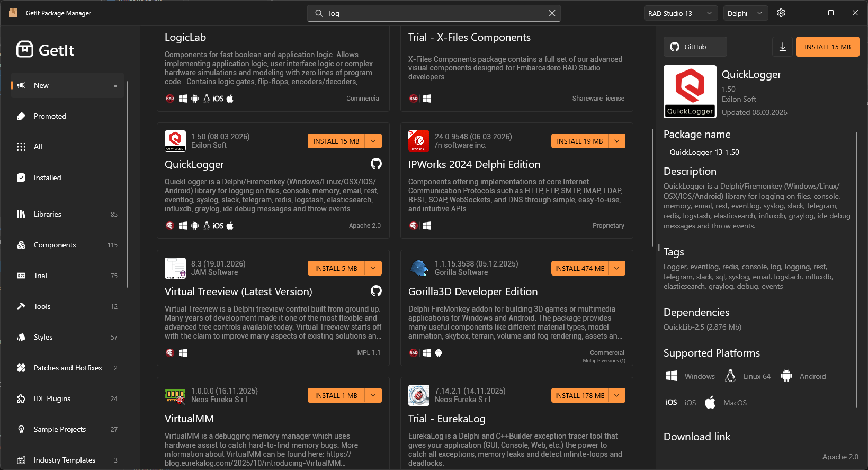The height and width of the screenshot is (470, 868).
Task: Click the Linux penguin icon in Supported Platforms
Action: click(730, 376)
